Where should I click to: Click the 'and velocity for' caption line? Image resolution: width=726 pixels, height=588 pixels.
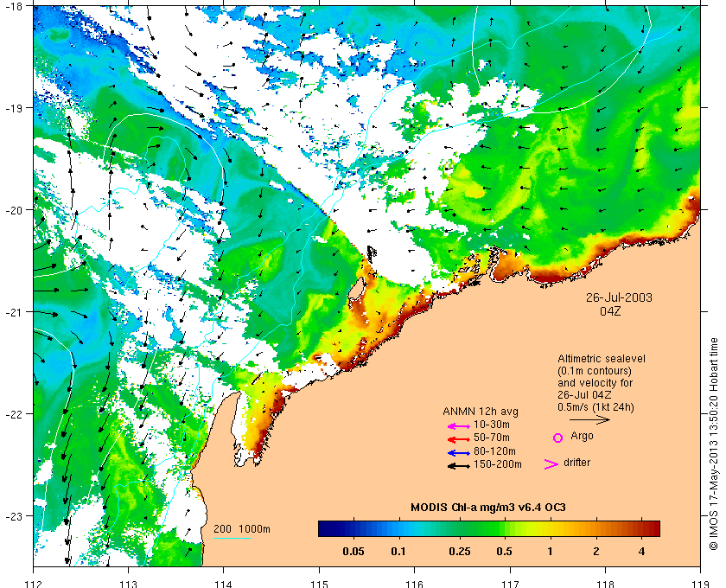click(x=595, y=383)
